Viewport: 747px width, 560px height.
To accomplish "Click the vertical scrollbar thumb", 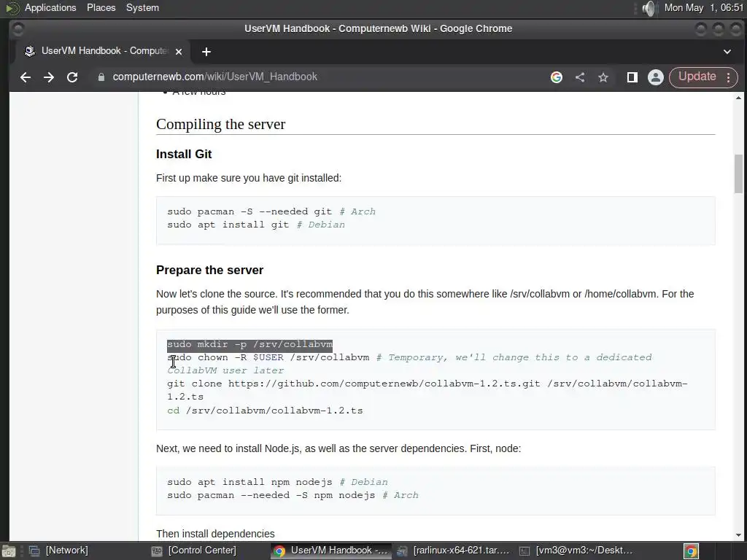I will [x=738, y=174].
